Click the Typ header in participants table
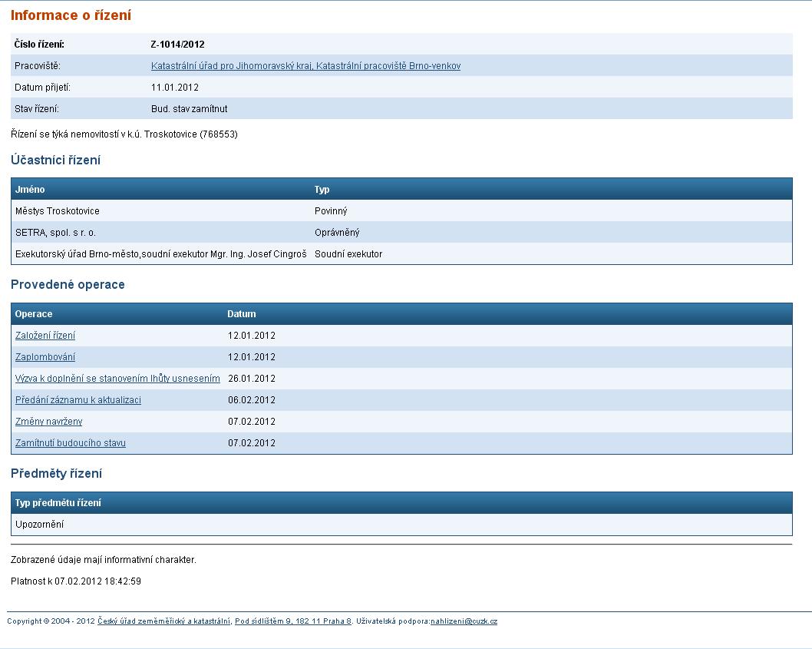The height and width of the screenshot is (649, 812). [x=322, y=190]
